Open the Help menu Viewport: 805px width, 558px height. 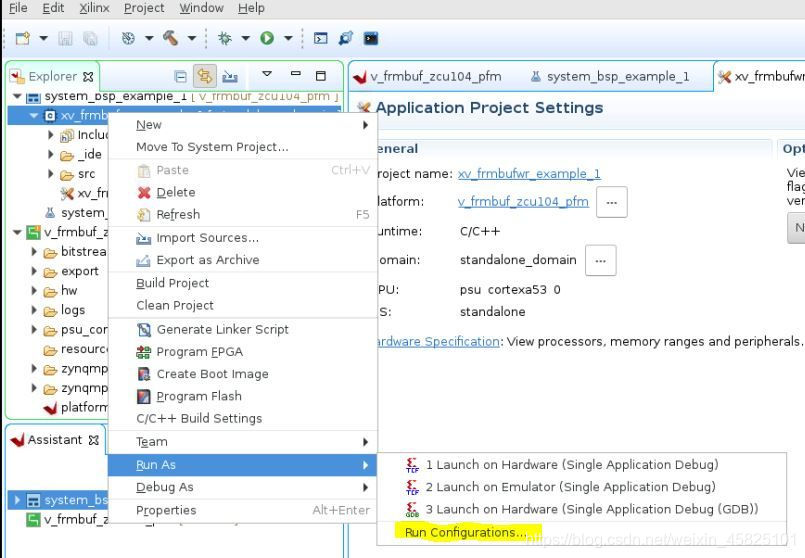251,8
